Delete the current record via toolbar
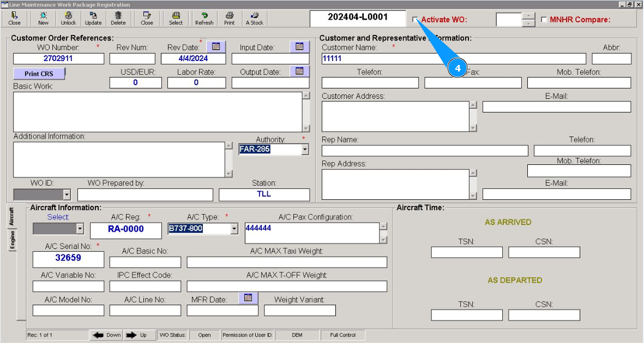 click(x=118, y=19)
